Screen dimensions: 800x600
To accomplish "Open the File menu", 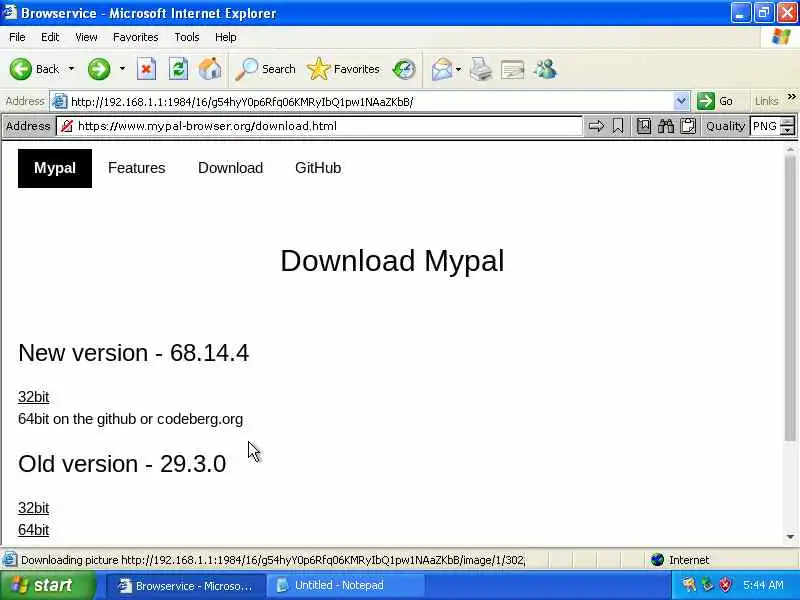I will 17,37.
